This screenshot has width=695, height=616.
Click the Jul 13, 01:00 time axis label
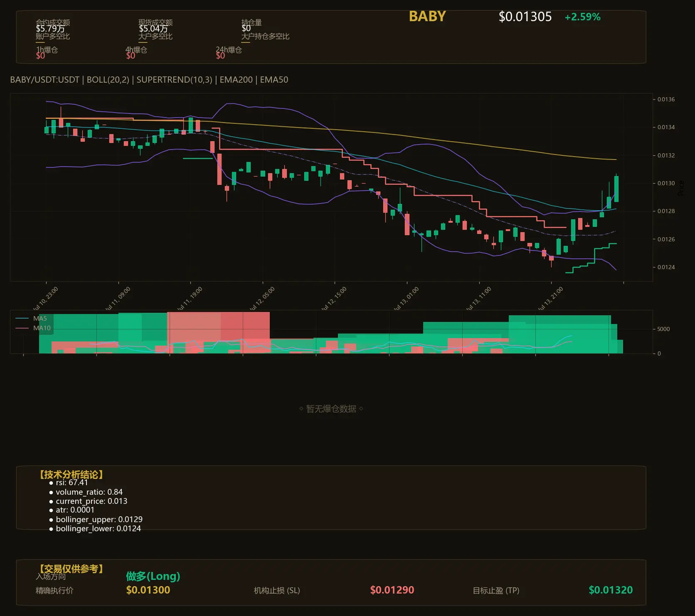click(x=406, y=299)
